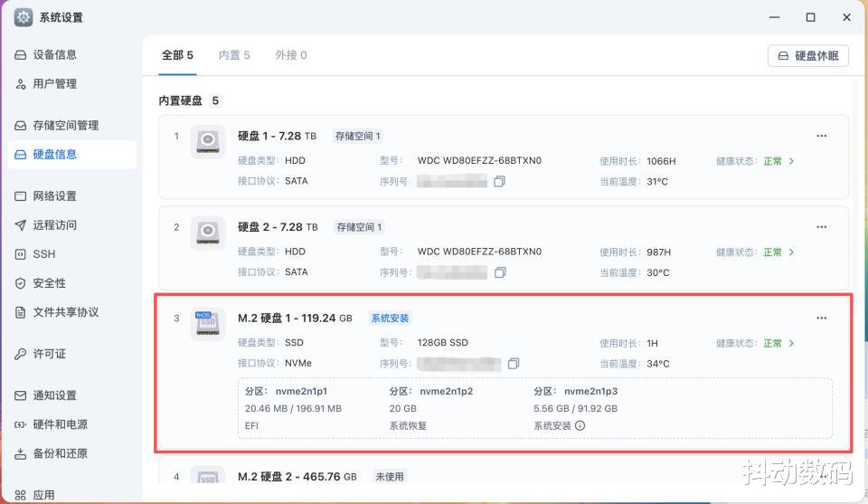
Task: Click the copy icon for disk 1 serial number
Action: (499, 181)
